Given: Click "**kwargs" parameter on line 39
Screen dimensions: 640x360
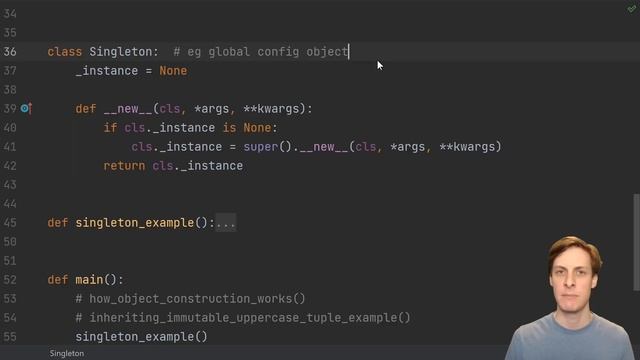Looking at the screenshot, I should coord(271,109).
